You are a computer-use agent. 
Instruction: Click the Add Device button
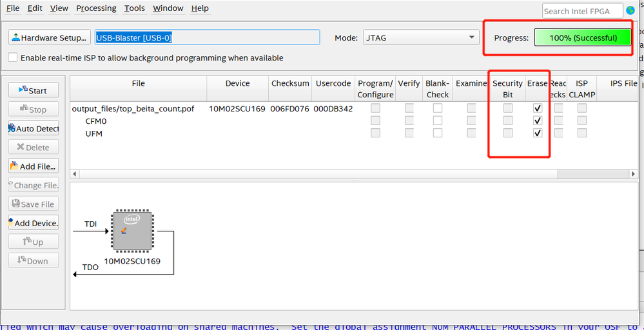coord(34,223)
